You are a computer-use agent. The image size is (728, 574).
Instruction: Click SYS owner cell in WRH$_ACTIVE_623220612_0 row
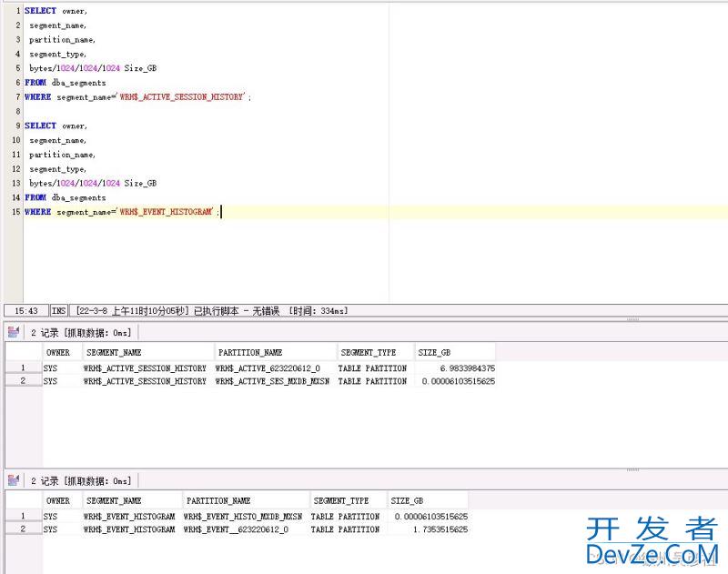pyautogui.click(x=50, y=368)
